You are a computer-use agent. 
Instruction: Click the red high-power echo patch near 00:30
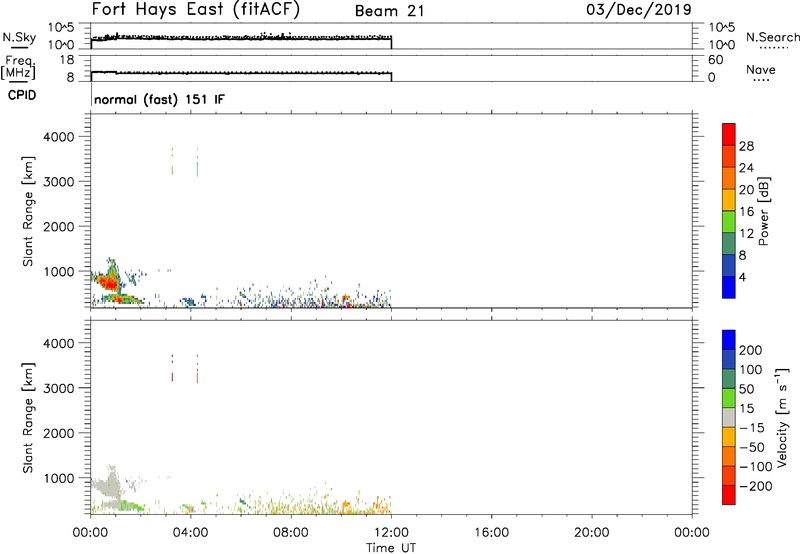[x=107, y=282]
